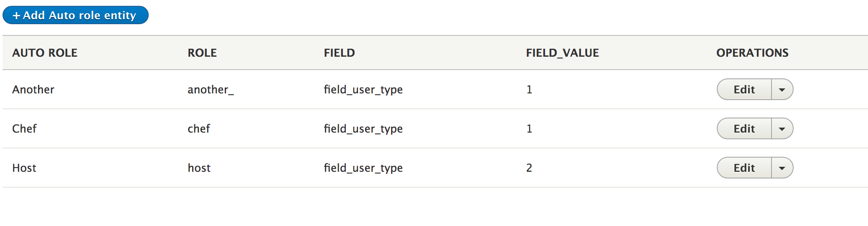The height and width of the screenshot is (226, 868).
Task: Click the host role cell
Action: pyautogui.click(x=199, y=168)
